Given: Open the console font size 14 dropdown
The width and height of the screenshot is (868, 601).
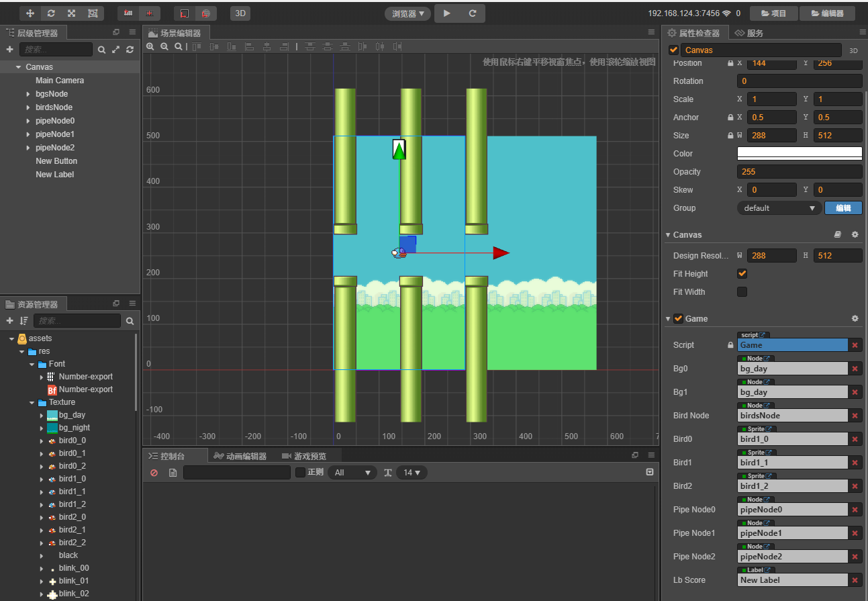Looking at the screenshot, I should [412, 473].
